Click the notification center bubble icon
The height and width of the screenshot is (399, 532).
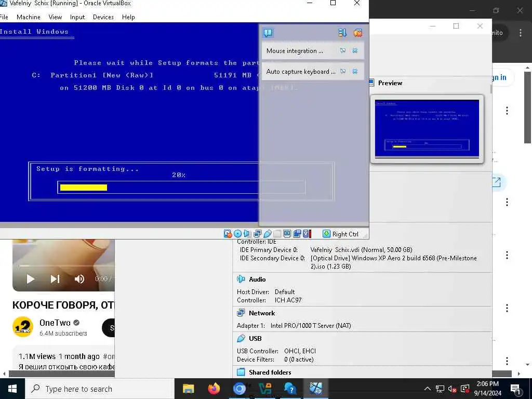point(268,33)
